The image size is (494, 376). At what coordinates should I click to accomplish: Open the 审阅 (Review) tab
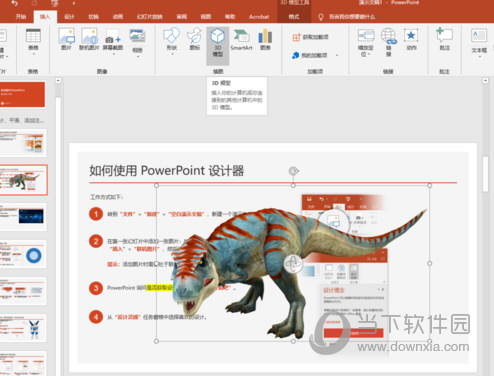pyautogui.click(x=182, y=16)
